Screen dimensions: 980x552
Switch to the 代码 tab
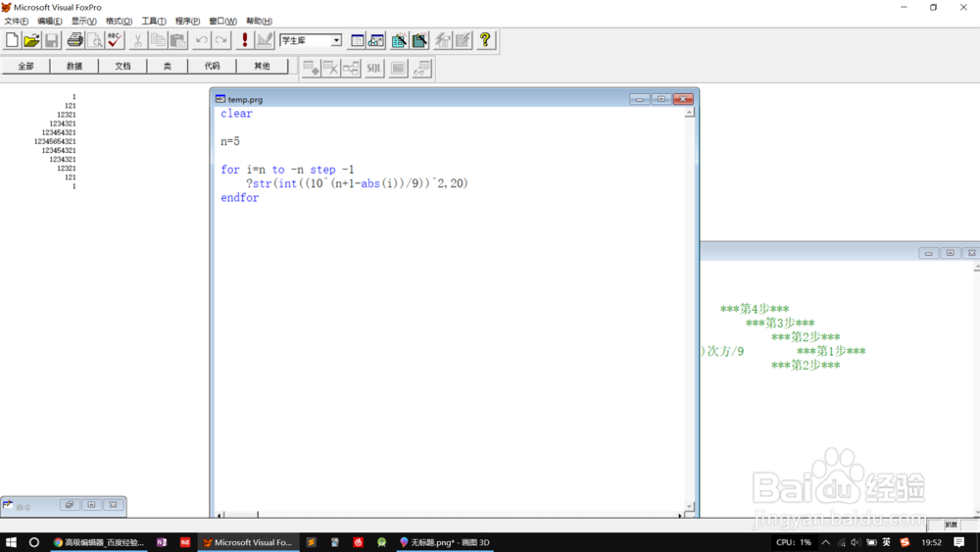pyautogui.click(x=212, y=66)
